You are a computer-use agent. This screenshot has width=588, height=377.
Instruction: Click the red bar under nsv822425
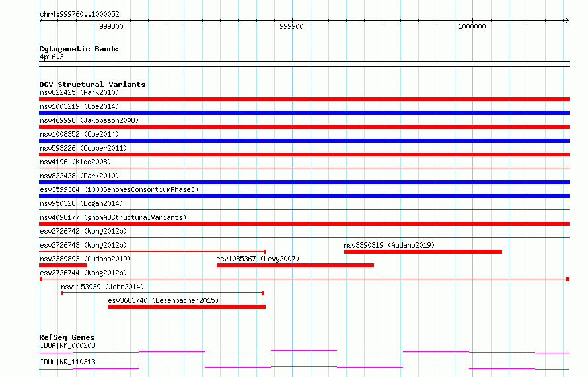click(x=304, y=99)
